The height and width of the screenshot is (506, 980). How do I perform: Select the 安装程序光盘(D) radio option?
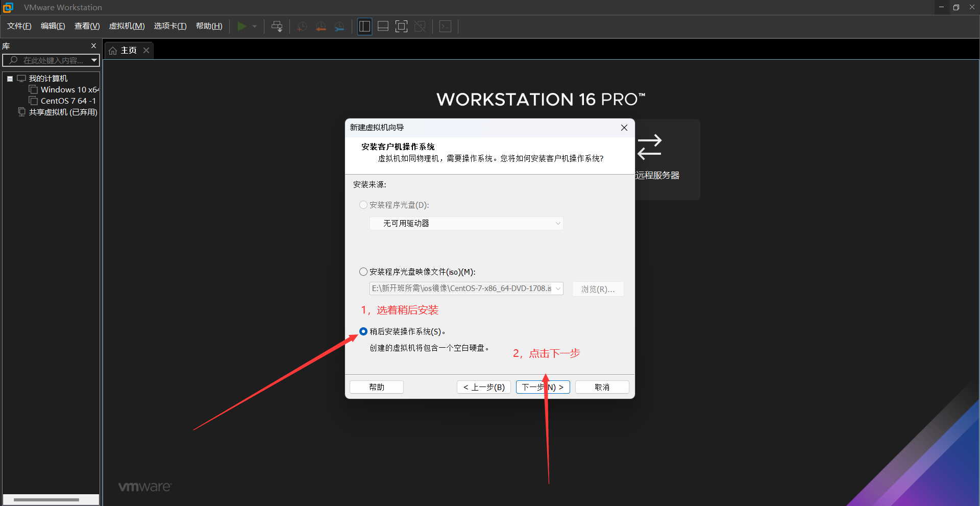(x=363, y=205)
